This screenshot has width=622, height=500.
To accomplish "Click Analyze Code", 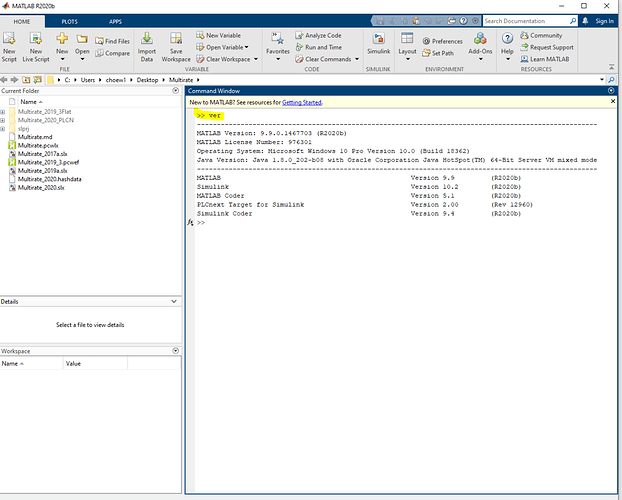I will tap(318, 35).
